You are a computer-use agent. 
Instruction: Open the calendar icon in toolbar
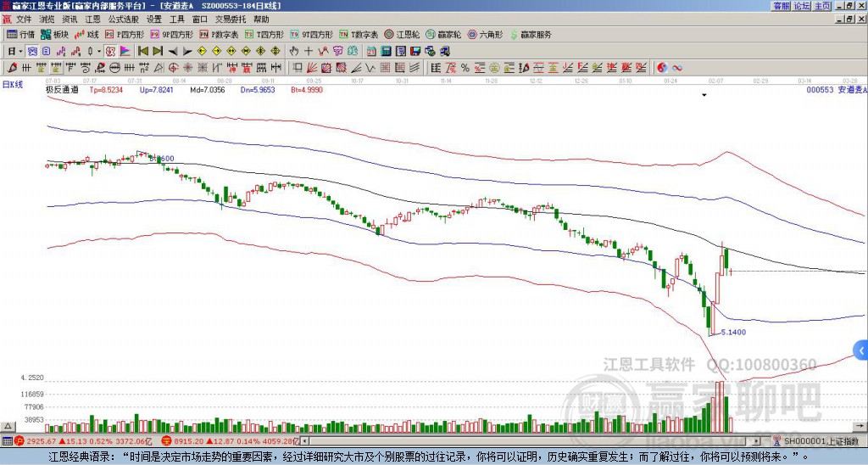(x=371, y=51)
